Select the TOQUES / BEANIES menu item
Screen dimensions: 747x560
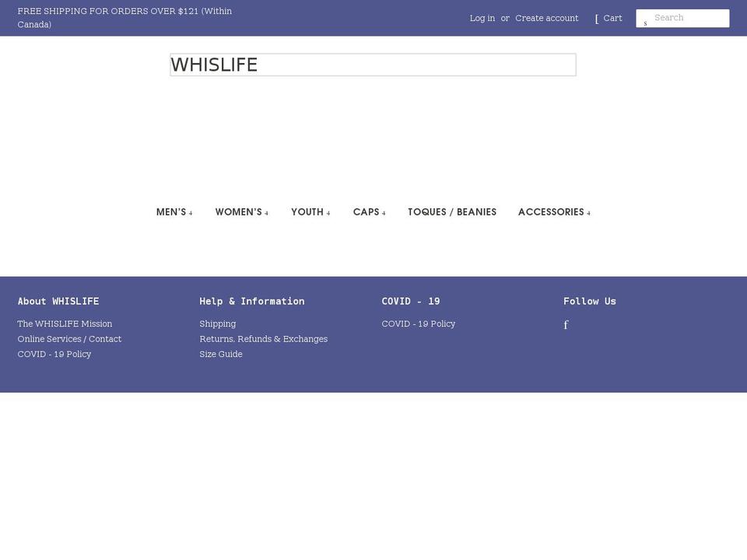tap(452, 212)
